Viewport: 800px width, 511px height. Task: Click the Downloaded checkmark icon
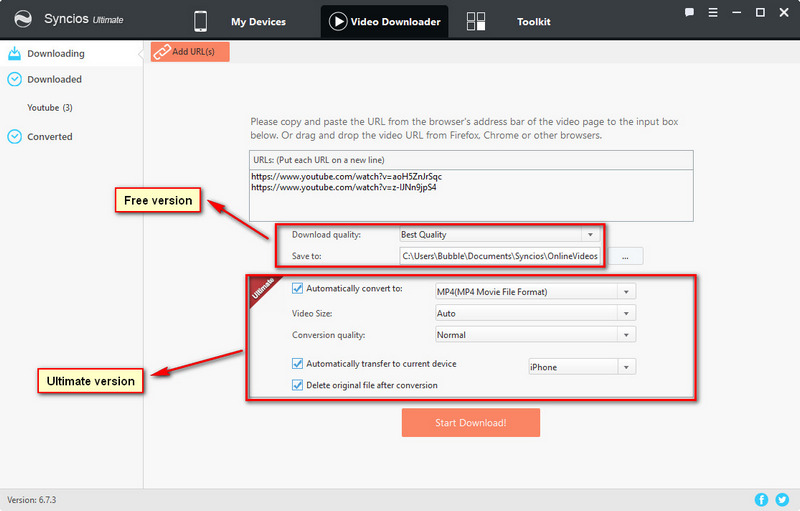point(15,79)
